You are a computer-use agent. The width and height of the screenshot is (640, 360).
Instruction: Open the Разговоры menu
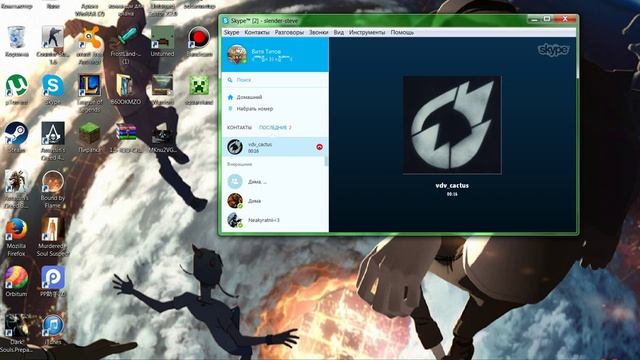pos(289,32)
